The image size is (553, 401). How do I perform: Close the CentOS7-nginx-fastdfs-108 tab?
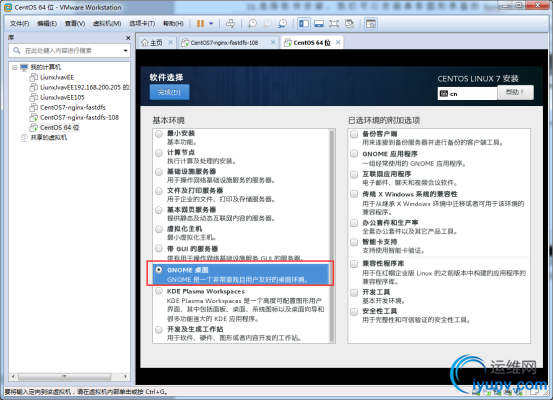tap(273, 42)
